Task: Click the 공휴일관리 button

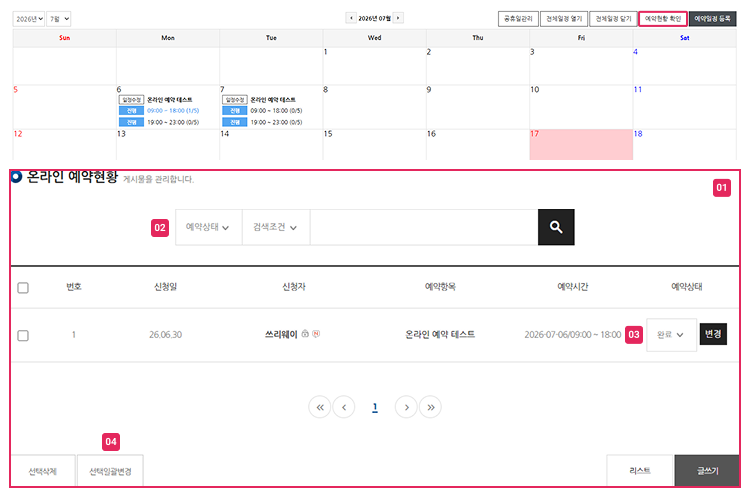Action: (518, 19)
